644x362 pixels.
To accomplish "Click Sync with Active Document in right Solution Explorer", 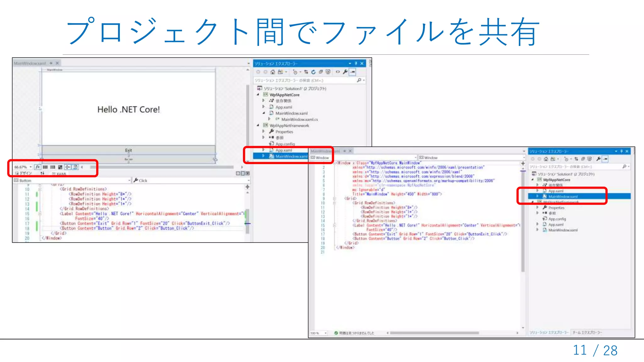I will 576,159.
